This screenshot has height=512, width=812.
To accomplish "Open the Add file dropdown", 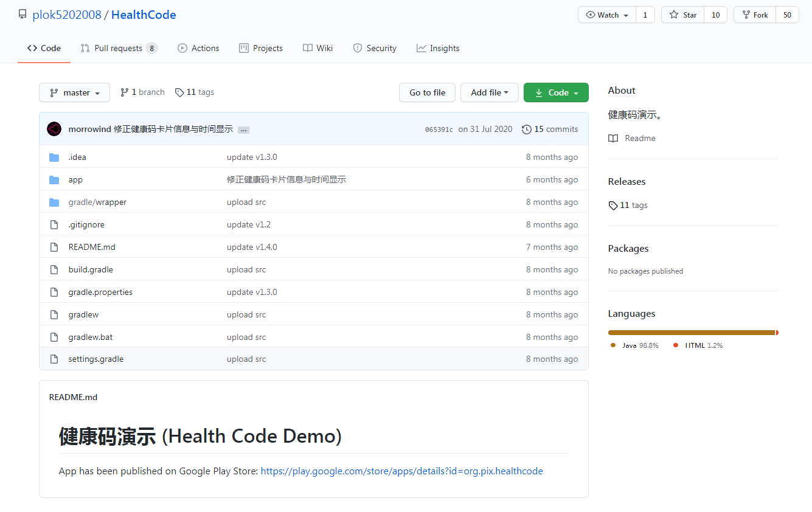I will click(489, 92).
